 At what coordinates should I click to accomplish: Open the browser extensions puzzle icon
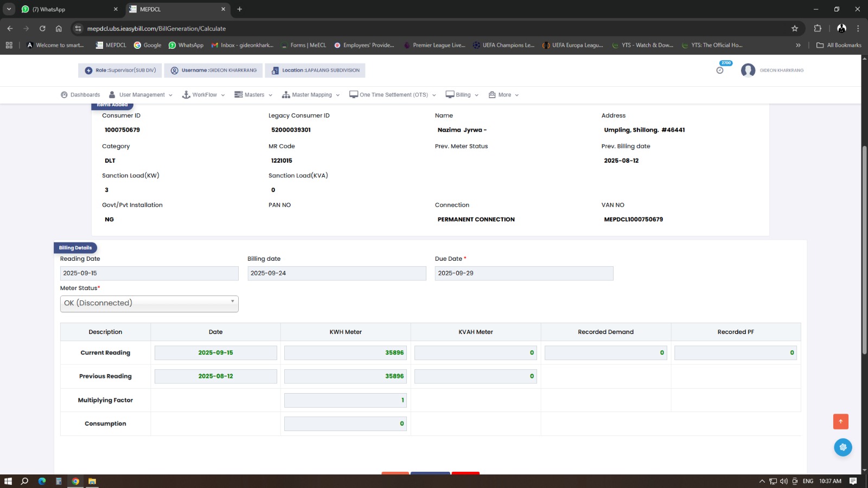click(x=818, y=29)
